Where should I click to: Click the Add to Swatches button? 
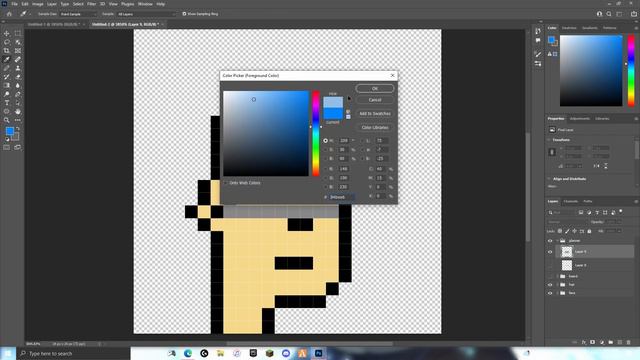[x=375, y=113]
